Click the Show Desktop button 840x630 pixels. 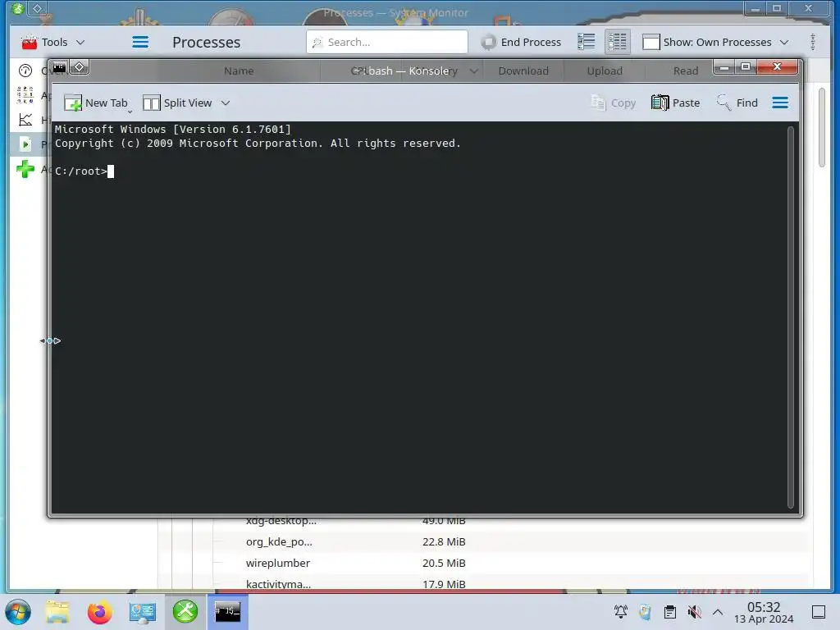[819, 612]
